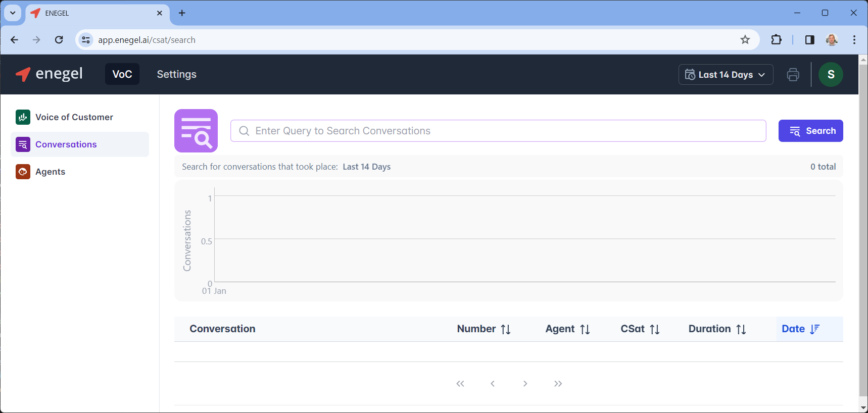Toggle the browser side panel icon
868x413 pixels.
tap(809, 40)
